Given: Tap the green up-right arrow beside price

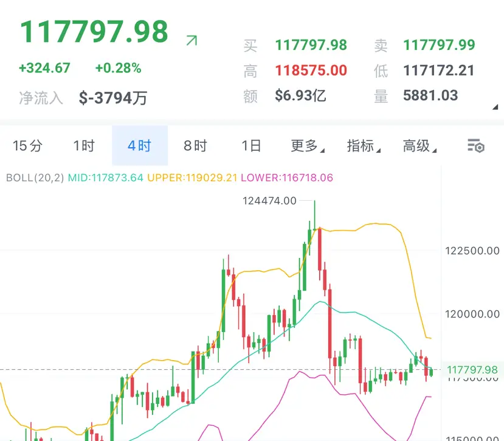Looking at the screenshot, I should click(192, 41).
